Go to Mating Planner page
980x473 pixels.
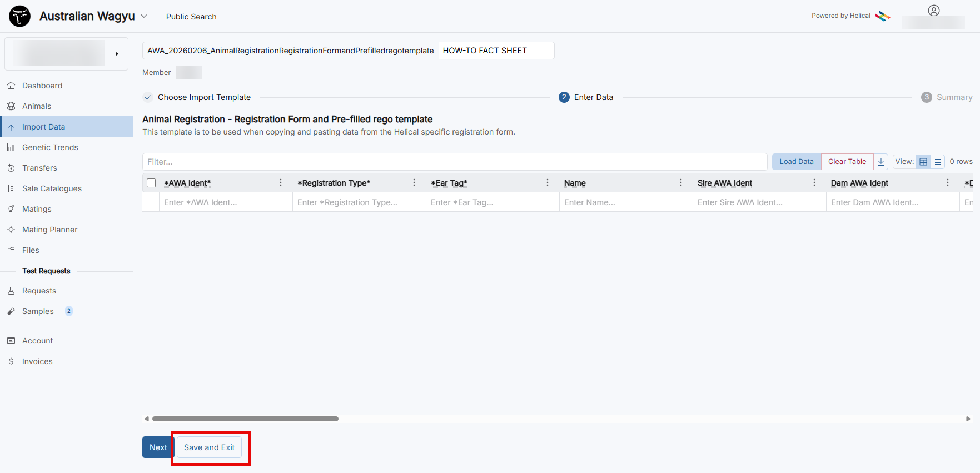pos(49,230)
